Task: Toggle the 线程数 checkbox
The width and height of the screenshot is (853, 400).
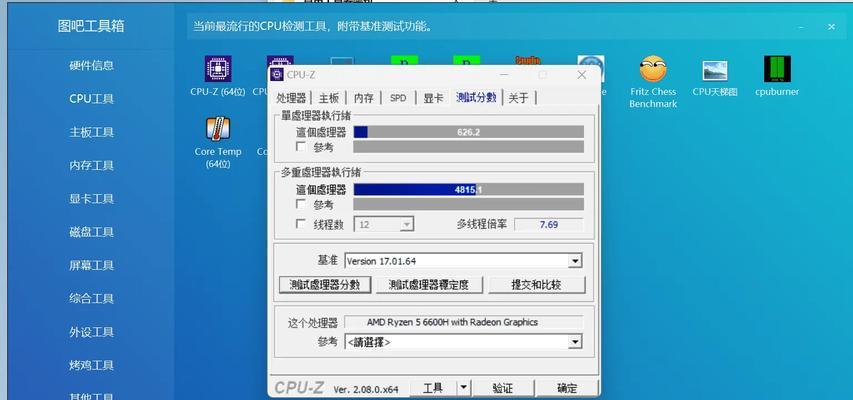Action: pos(300,224)
